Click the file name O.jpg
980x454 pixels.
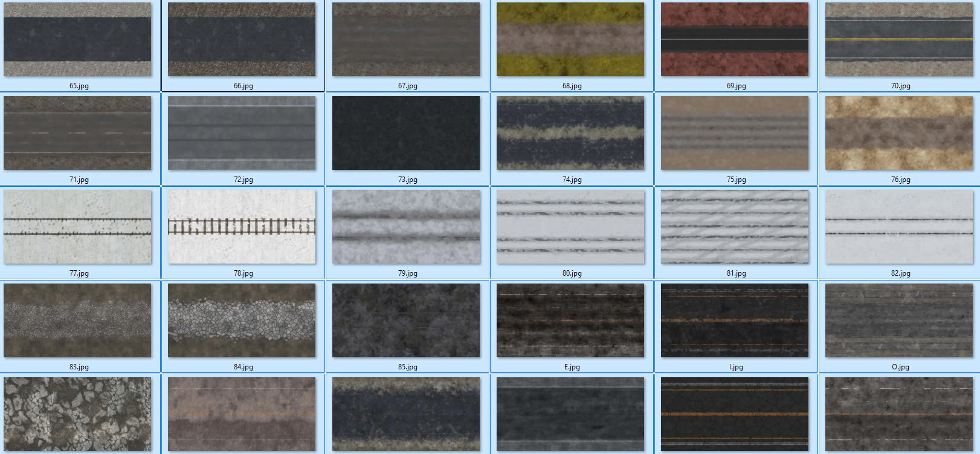click(901, 367)
